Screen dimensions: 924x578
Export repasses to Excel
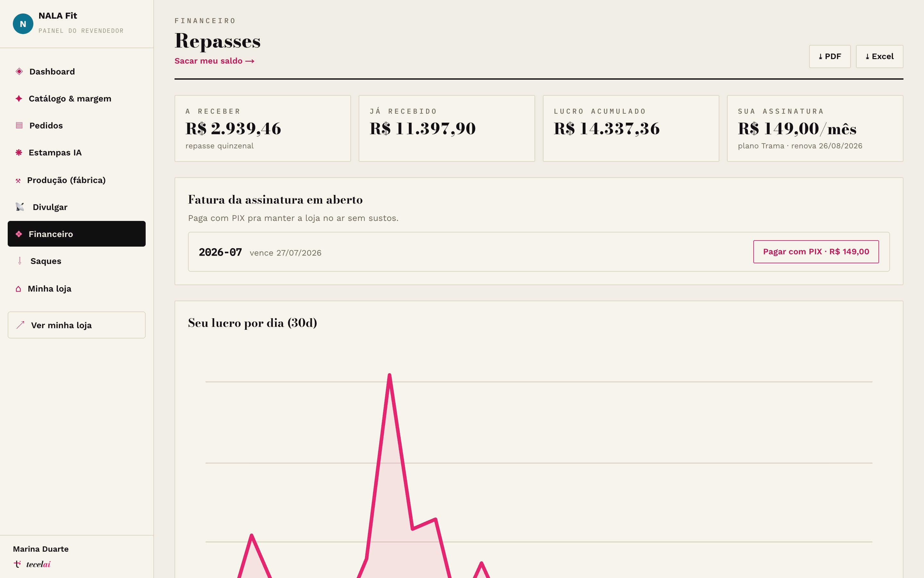coord(879,57)
